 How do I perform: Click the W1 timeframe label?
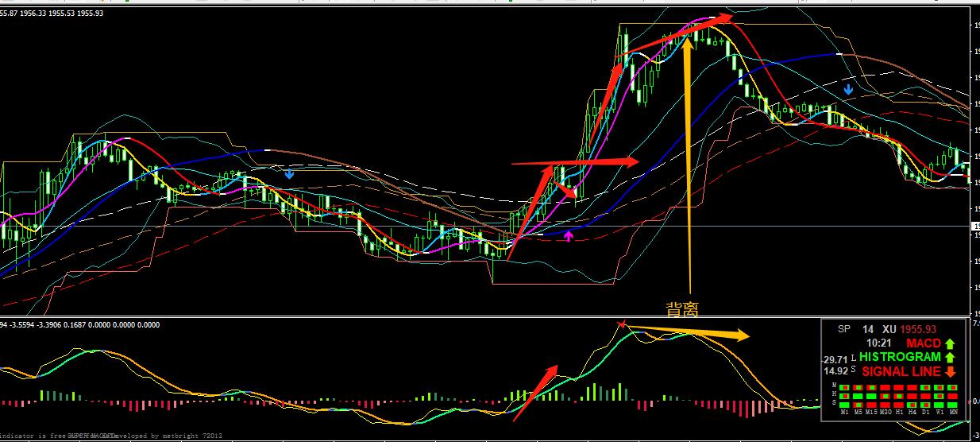point(939,412)
